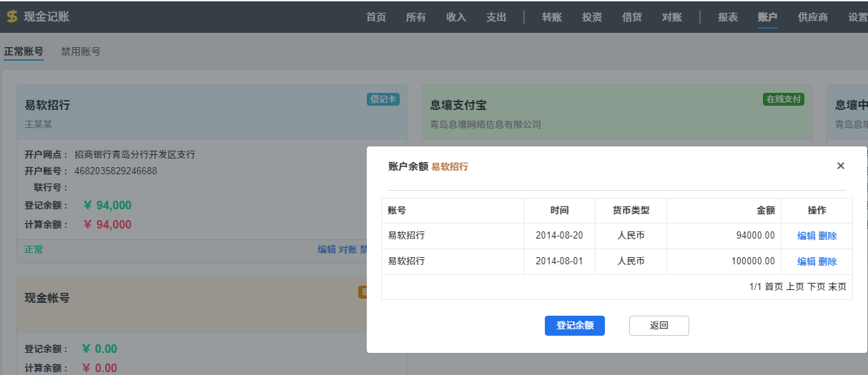Click the 王某某 account holder name

[x=39, y=124]
